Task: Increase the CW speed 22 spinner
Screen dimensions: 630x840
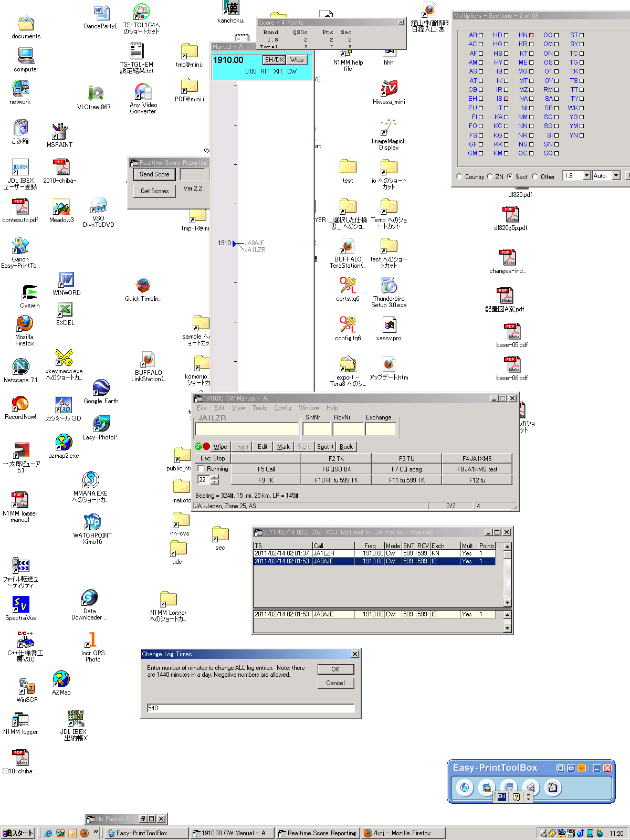Action: [x=214, y=477]
